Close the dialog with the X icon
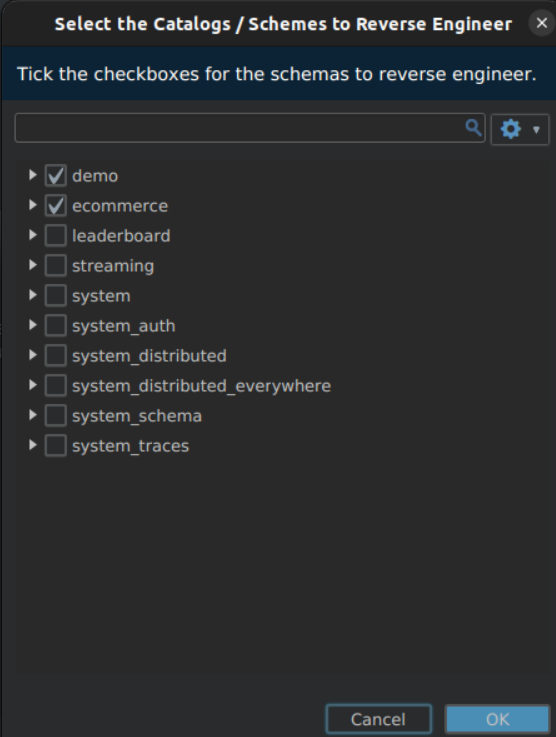This screenshot has height=737, width=556. [x=541, y=23]
